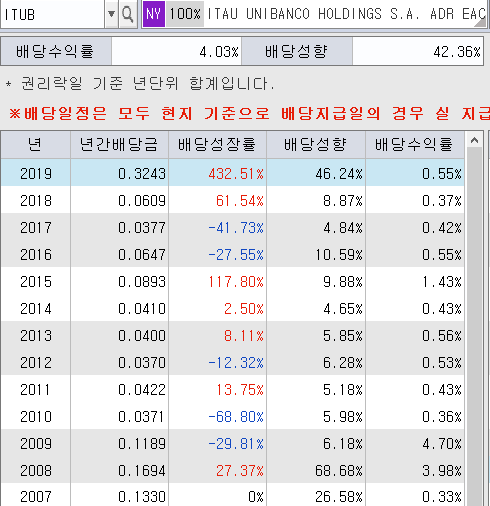Sort by the 년간배당금 column header
The image size is (490, 506).
pos(119,145)
